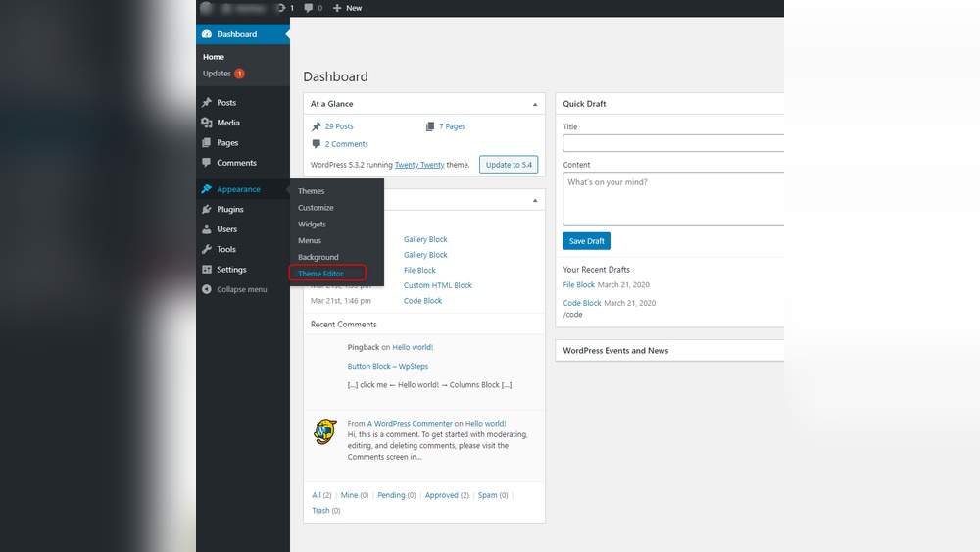
Task: Click the posts pushpin icon in At a Glance
Action: point(317,126)
